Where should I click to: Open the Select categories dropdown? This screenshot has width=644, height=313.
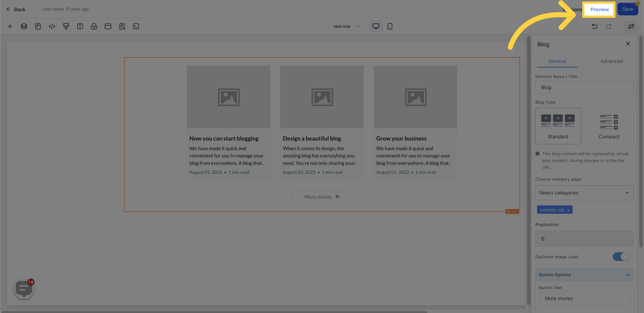(x=584, y=193)
